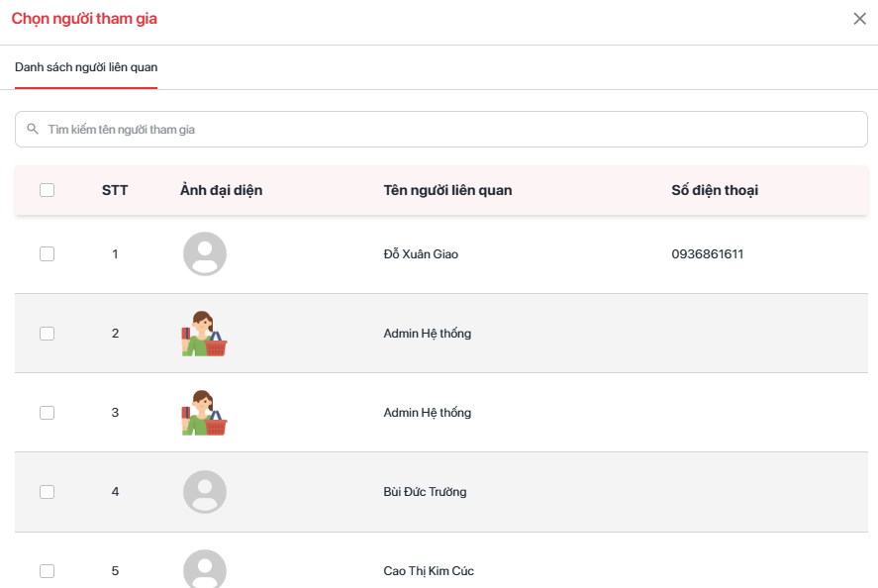Click avatar image in row 2
The image size is (878, 588).
pos(205,334)
